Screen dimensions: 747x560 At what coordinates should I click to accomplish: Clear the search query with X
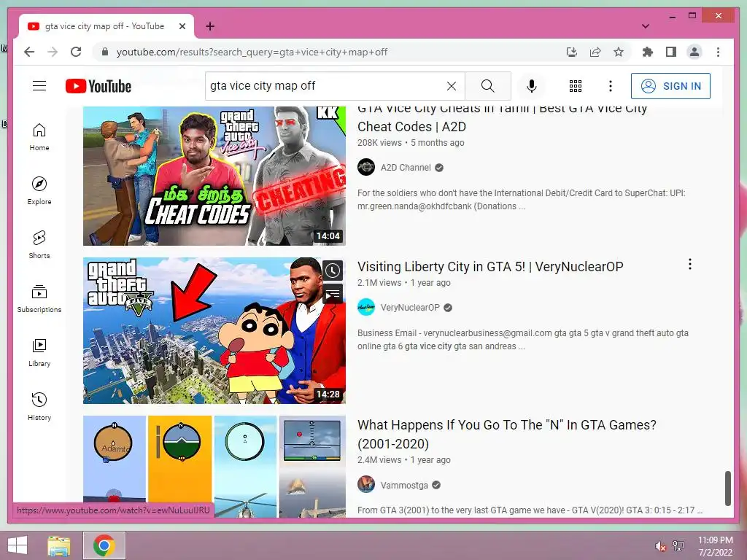[x=451, y=86]
